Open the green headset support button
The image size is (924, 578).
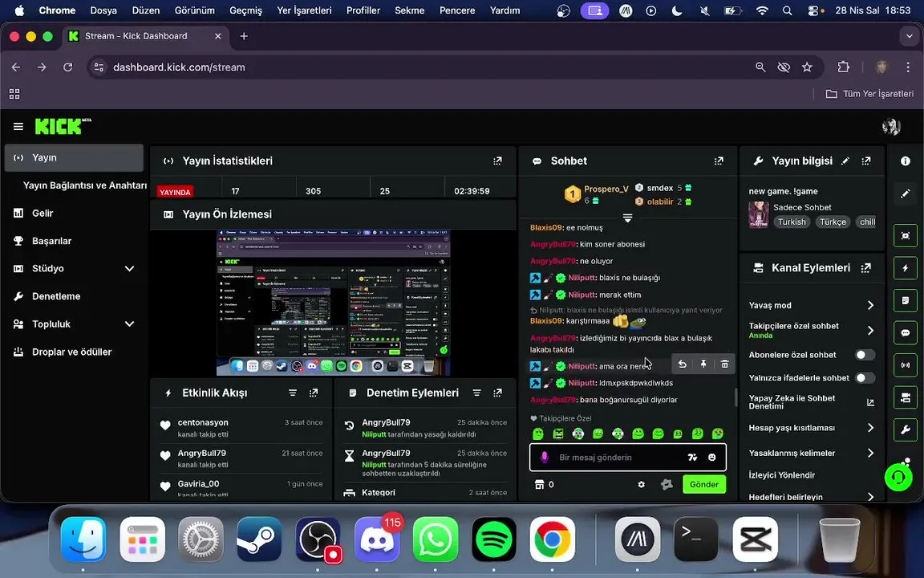pyautogui.click(x=898, y=477)
